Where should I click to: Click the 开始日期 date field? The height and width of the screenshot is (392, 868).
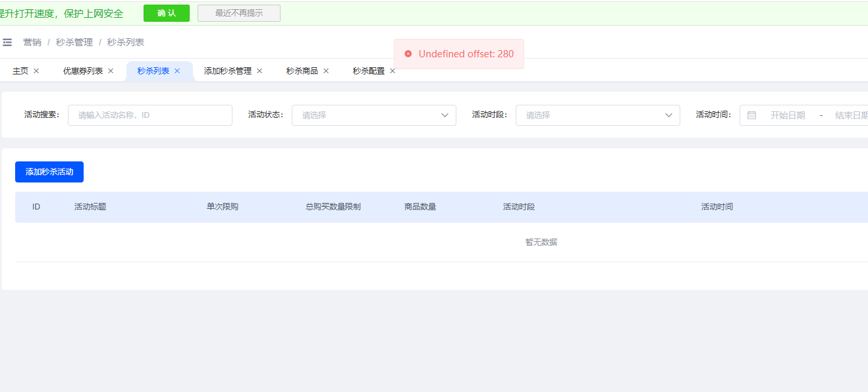pos(788,115)
